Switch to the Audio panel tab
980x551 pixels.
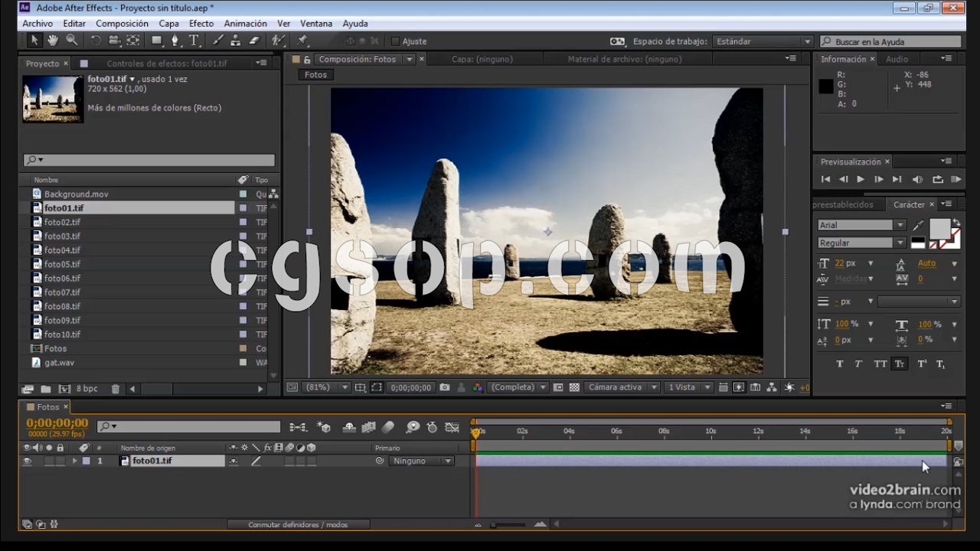(x=897, y=59)
